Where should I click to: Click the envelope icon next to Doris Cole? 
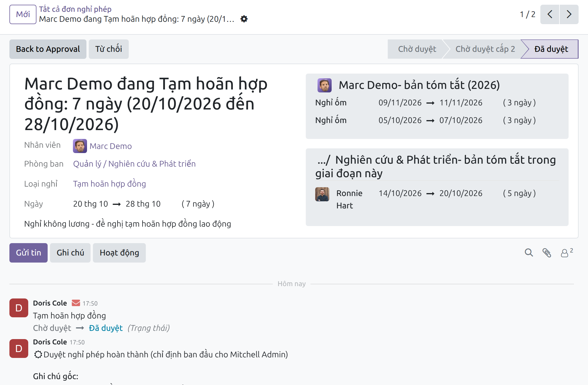76,303
